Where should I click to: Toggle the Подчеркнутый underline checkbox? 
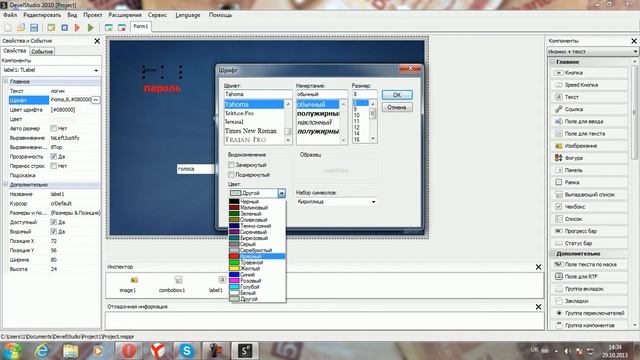[x=231, y=175]
